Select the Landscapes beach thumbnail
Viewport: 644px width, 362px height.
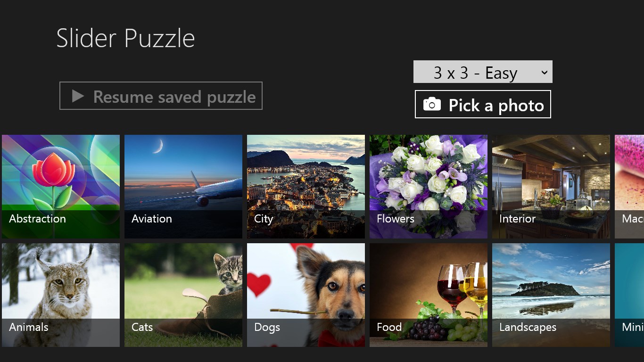point(551,295)
